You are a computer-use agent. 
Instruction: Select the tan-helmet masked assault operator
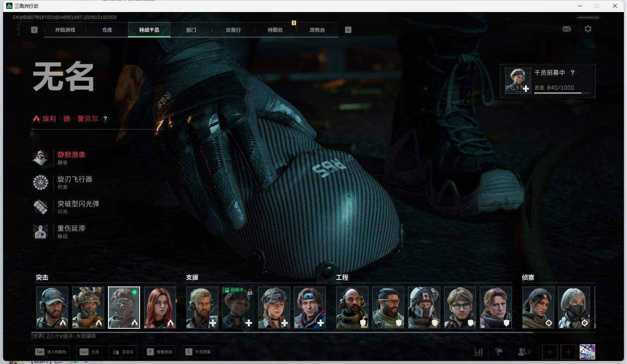tap(88, 308)
